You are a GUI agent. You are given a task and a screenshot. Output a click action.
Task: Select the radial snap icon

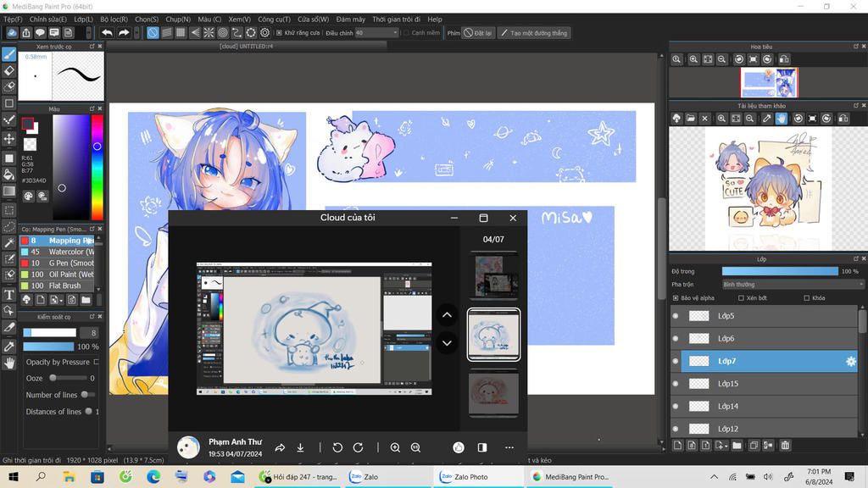(x=209, y=33)
